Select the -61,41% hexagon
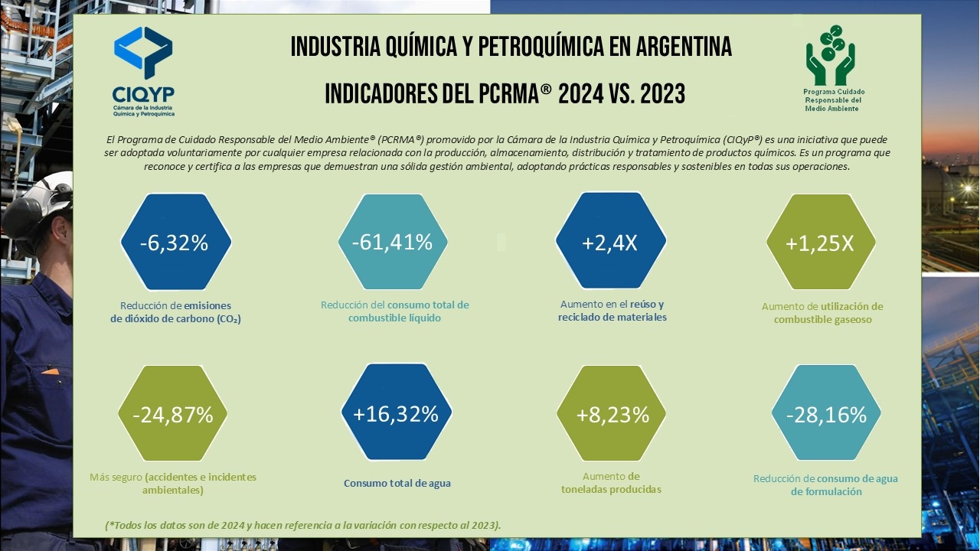Screen dimensions: 980x551 [x=393, y=243]
